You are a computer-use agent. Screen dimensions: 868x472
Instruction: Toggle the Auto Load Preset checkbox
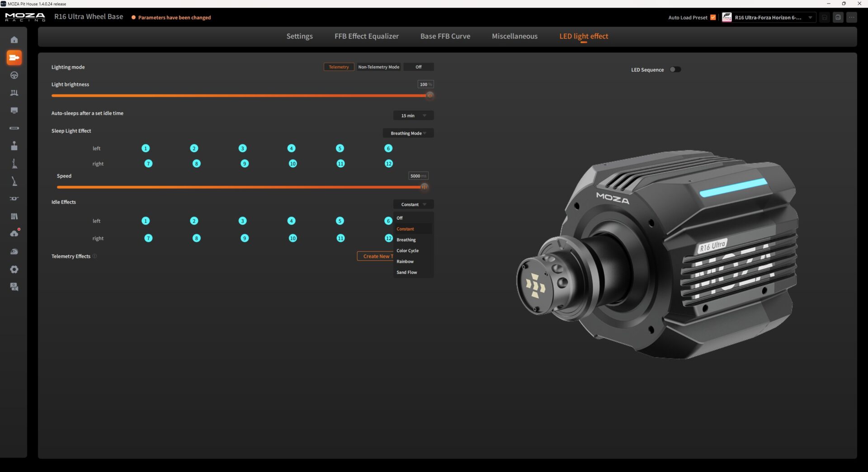pos(713,18)
